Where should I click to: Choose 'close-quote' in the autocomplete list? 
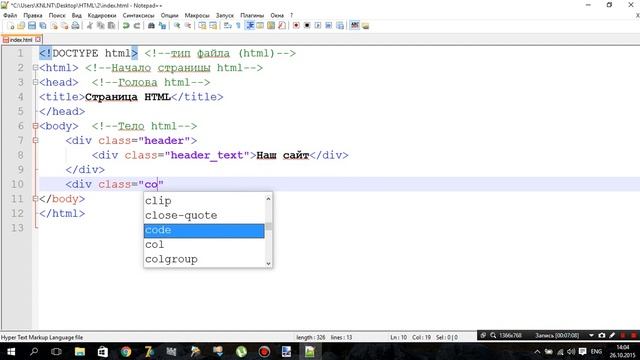(x=204, y=216)
